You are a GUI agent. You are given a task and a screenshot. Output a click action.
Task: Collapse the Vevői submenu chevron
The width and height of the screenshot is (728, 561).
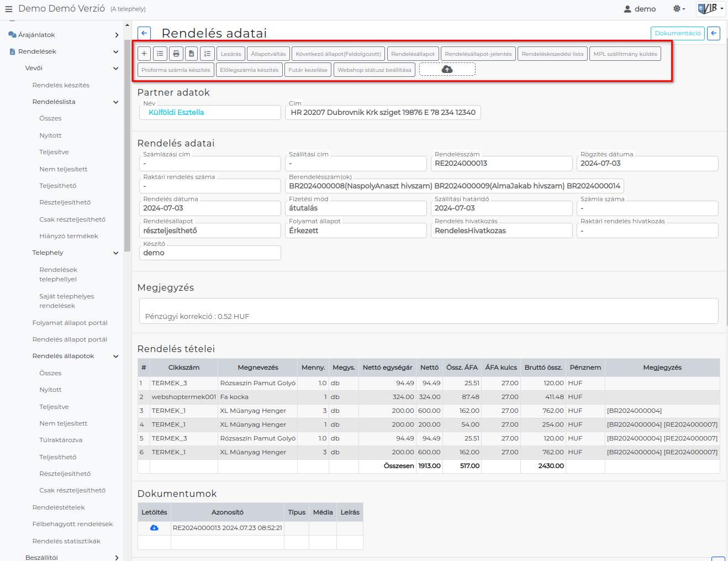coord(116,69)
